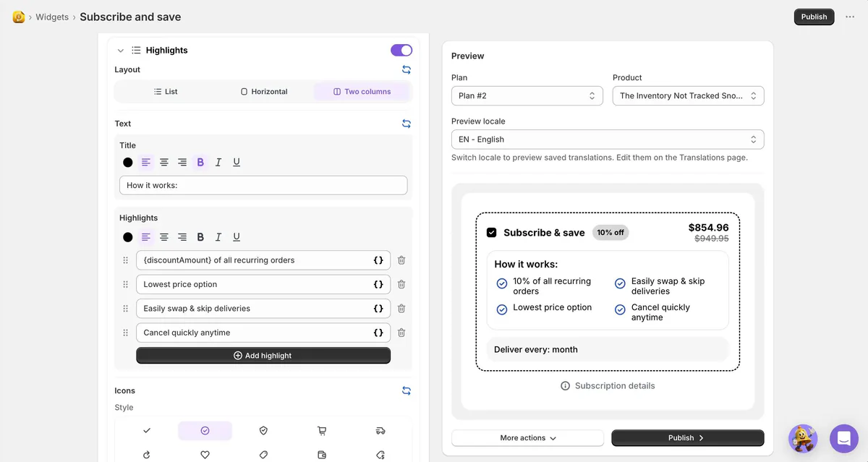
Task: Toggle italic for the Title text
Action: click(x=218, y=163)
